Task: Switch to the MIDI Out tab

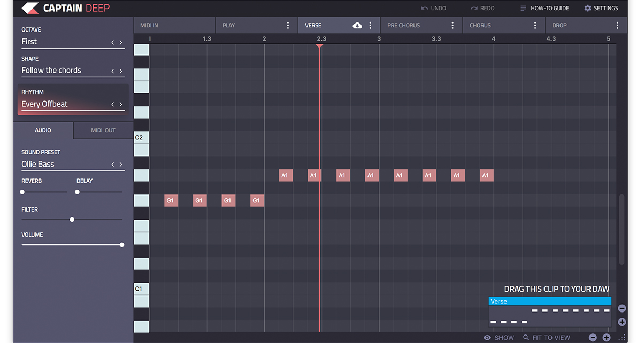Action: [103, 130]
